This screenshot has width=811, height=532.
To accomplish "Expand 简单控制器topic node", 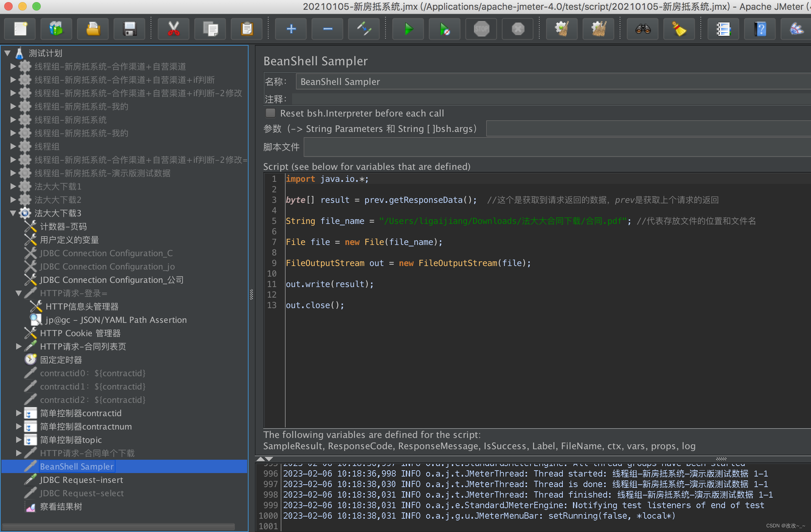I will tap(19, 440).
